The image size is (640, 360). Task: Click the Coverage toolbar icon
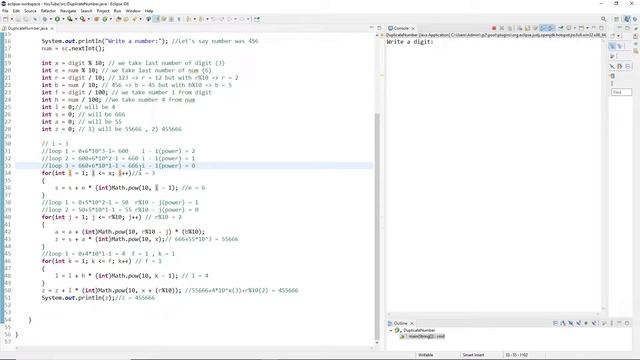click(70, 19)
